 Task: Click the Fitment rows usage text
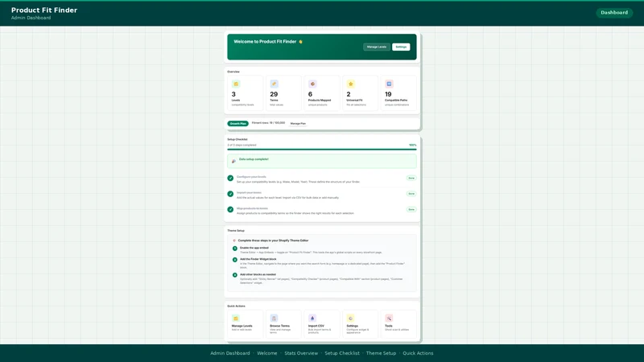click(268, 123)
